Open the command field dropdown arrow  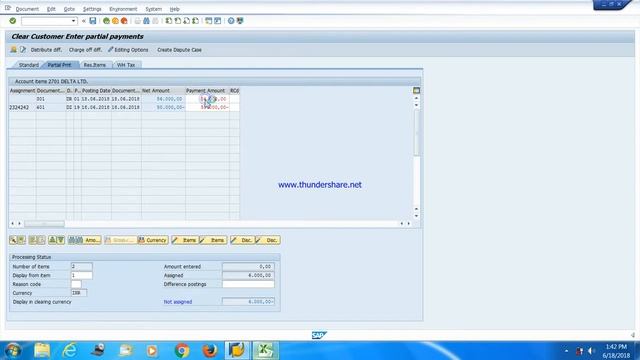[73, 21]
